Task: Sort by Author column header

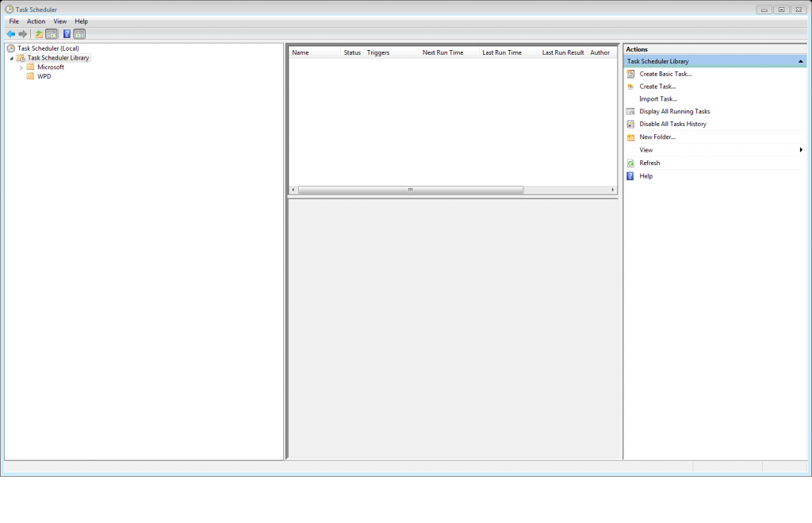Action: coord(602,52)
